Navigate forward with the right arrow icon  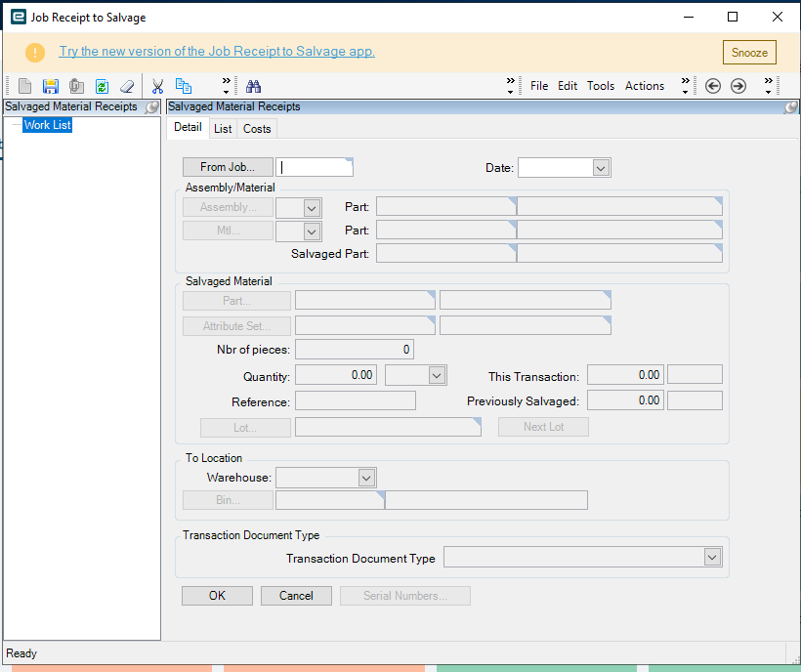(738, 86)
